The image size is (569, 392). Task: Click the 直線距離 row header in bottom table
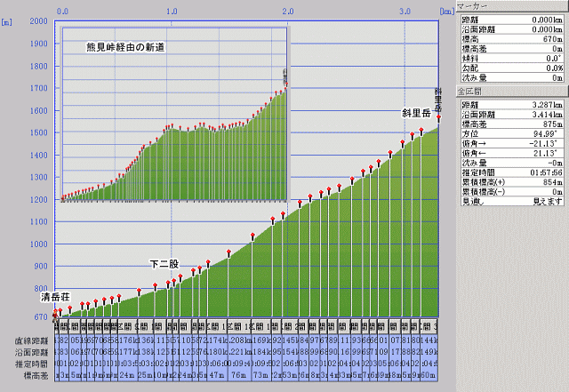(27, 340)
